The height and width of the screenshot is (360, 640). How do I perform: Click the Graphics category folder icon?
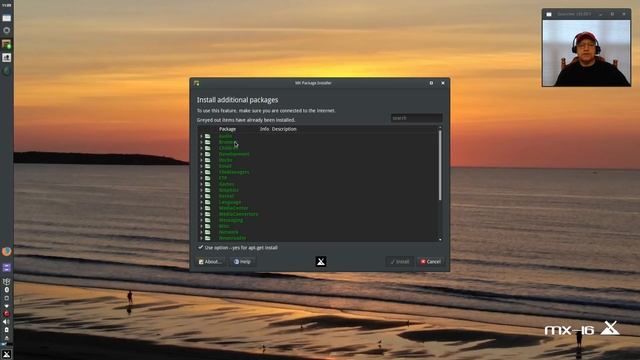coord(208,190)
